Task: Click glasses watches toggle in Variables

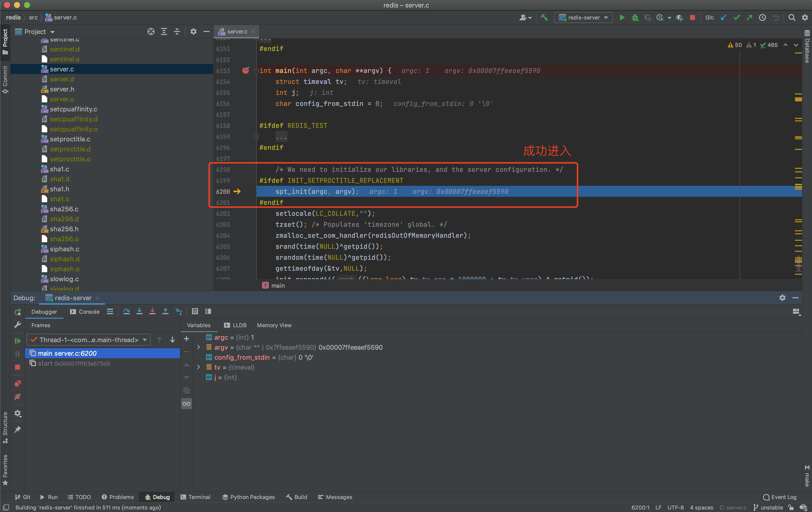Action: pos(186,404)
